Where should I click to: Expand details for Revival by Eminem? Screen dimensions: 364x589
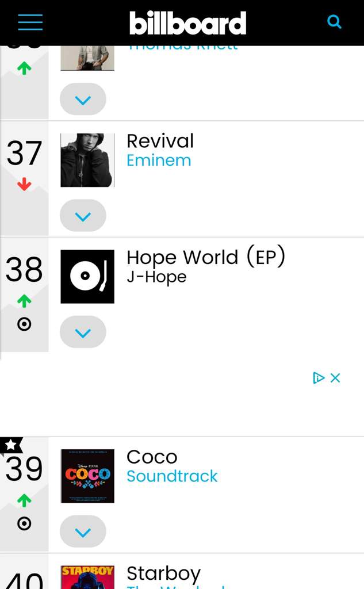coord(83,216)
